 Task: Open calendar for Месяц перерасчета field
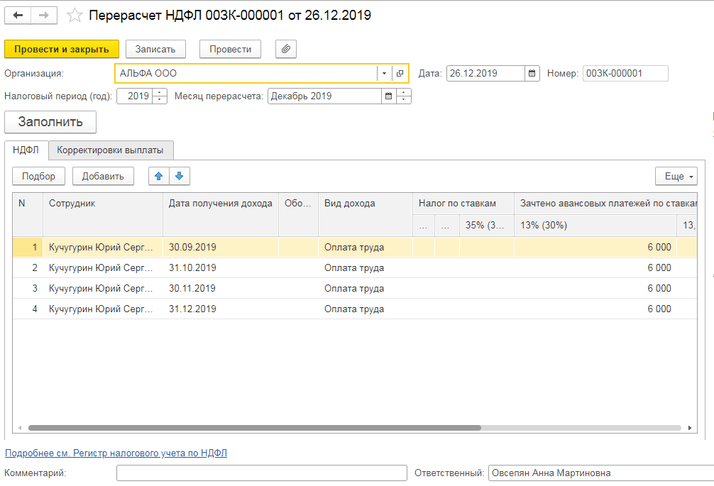pos(388,96)
